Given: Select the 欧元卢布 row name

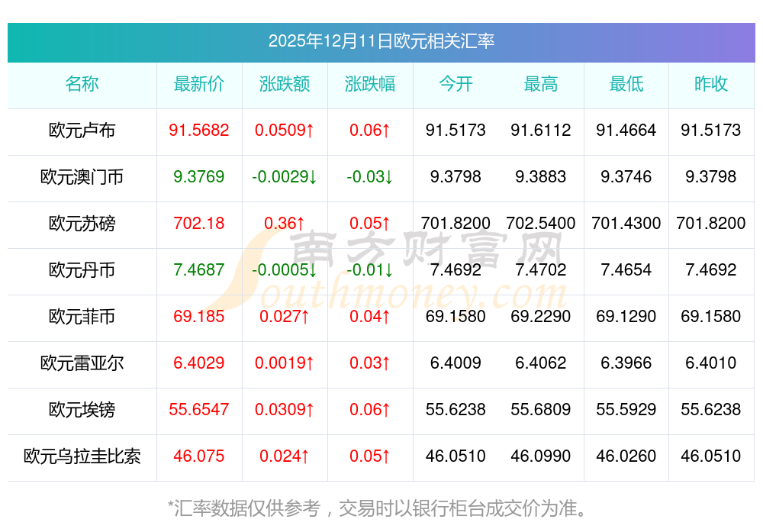Looking at the screenshot, I should click(x=82, y=131).
